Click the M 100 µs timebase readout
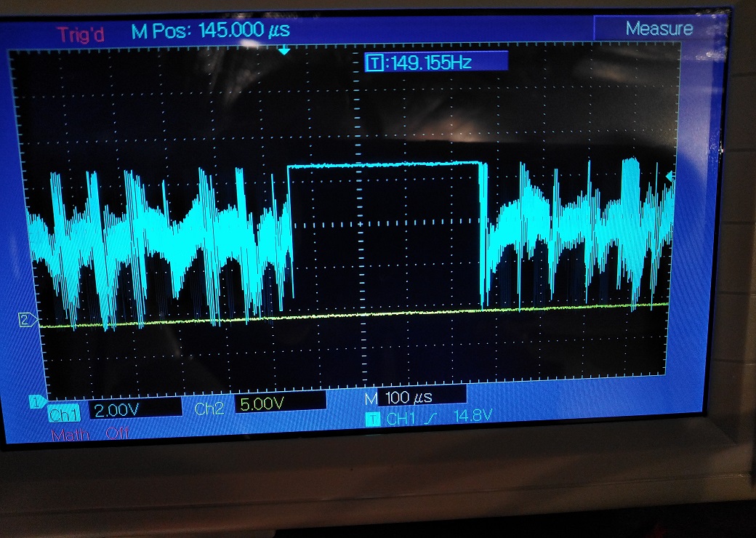Viewport: 756px width, 538px height. tap(416, 397)
